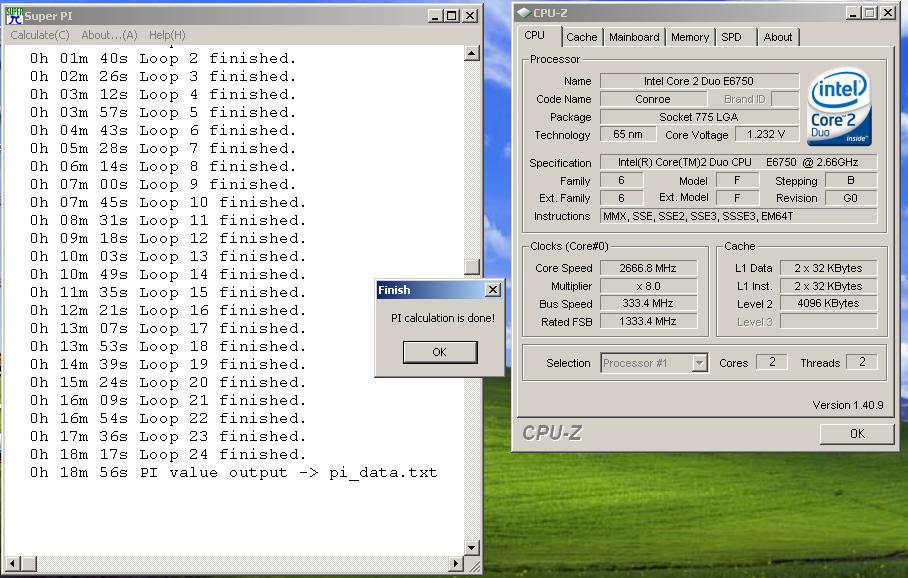The width and height of the screenshot is (908, 578).
Task: Switch to the Cache tab in CPU-Z
Action: (581, 37)
